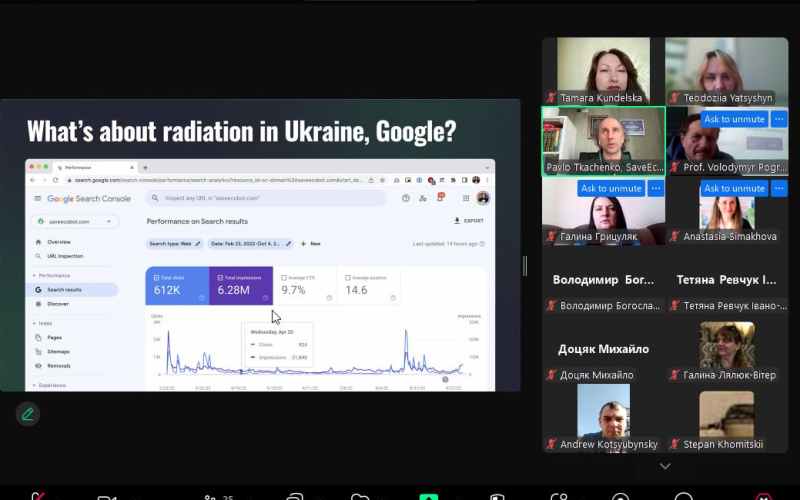
Task: Open Search Console notifications bell
Action: 440,197
